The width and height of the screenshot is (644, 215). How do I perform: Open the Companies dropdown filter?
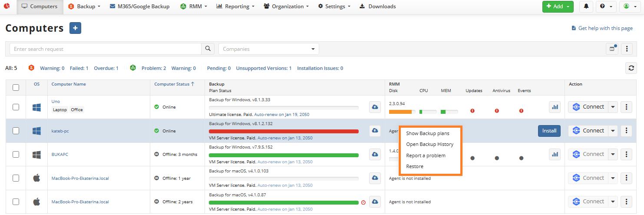[269, 49]
